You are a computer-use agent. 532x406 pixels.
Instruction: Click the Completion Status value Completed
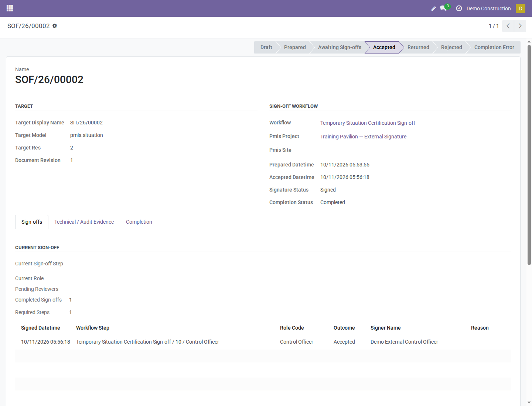click(332, 202)
